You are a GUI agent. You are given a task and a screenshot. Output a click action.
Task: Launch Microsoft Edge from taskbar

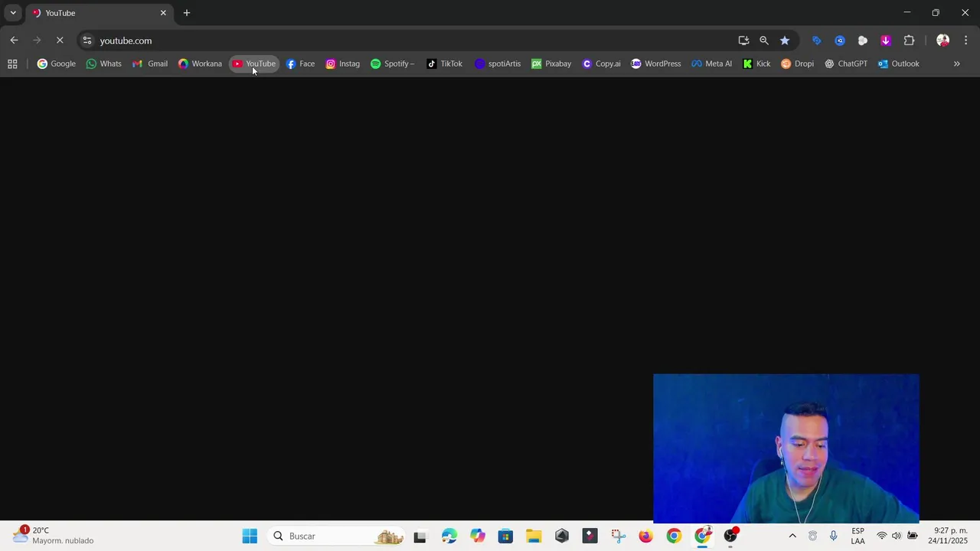pos(449,536)
